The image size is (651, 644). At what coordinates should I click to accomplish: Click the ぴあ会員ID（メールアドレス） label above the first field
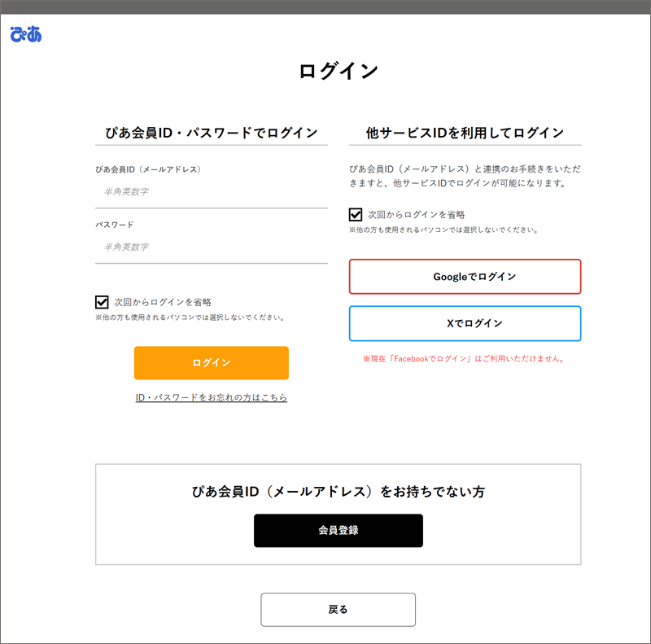pos(147,170)
